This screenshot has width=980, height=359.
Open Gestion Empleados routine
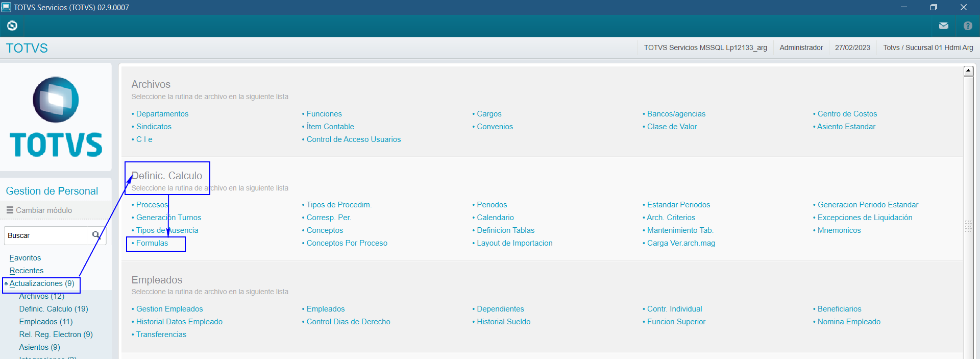(x=169, y=309)
